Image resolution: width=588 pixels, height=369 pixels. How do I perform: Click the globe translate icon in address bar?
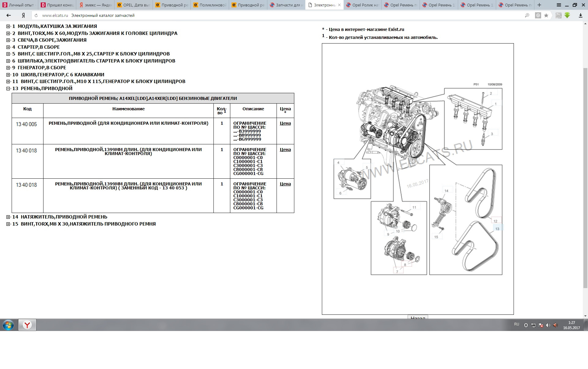click(538, 15)
